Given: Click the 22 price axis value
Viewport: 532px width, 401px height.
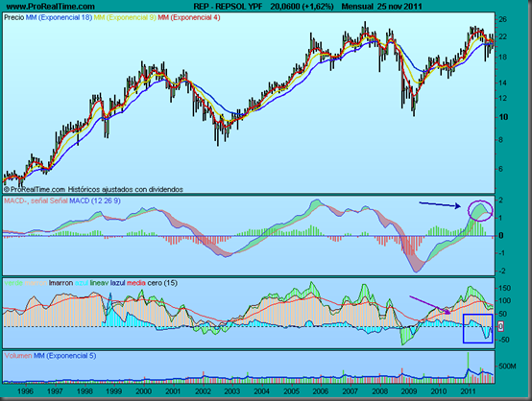Looking at the screenshot, I should click(x=503, y=36).
